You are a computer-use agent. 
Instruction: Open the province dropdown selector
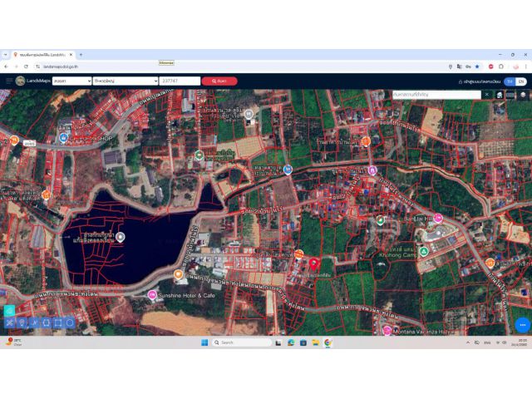pos(72,81)
